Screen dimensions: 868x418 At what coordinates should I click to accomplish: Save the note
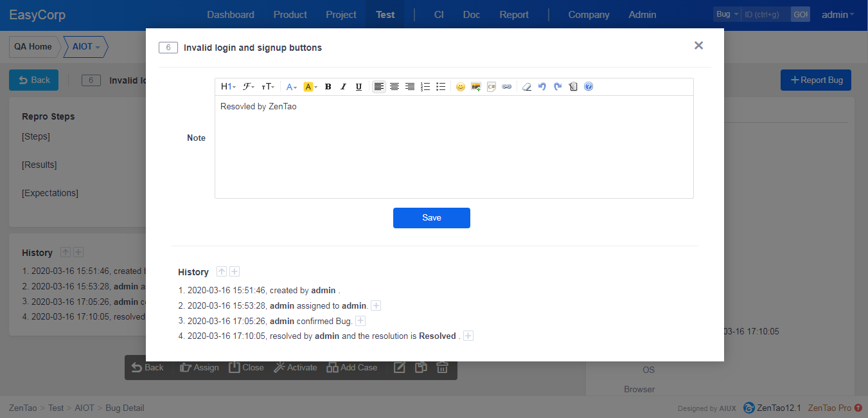click(432, 218)
